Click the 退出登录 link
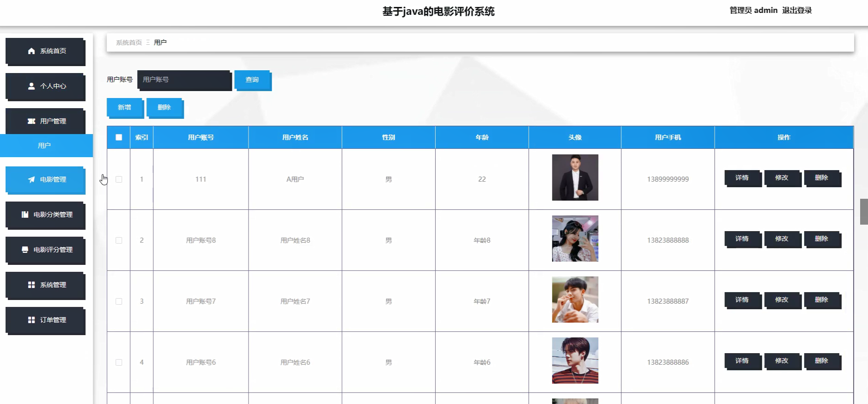868x404 pixels. pyautogui.click(x=797, y=10)
